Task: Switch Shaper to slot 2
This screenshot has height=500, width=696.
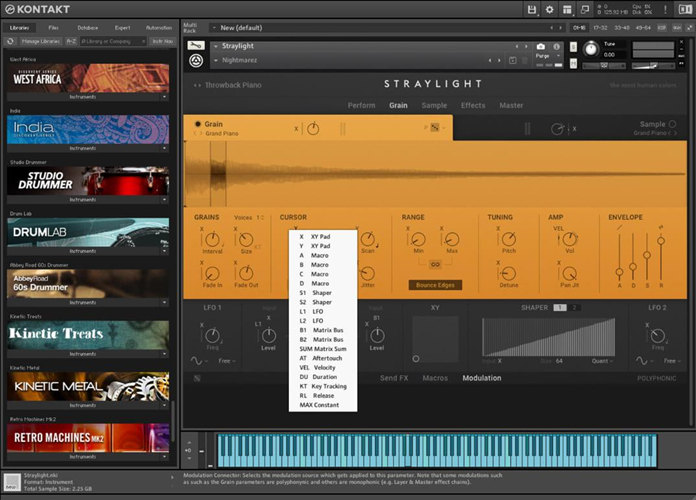Action: (575, 308)
